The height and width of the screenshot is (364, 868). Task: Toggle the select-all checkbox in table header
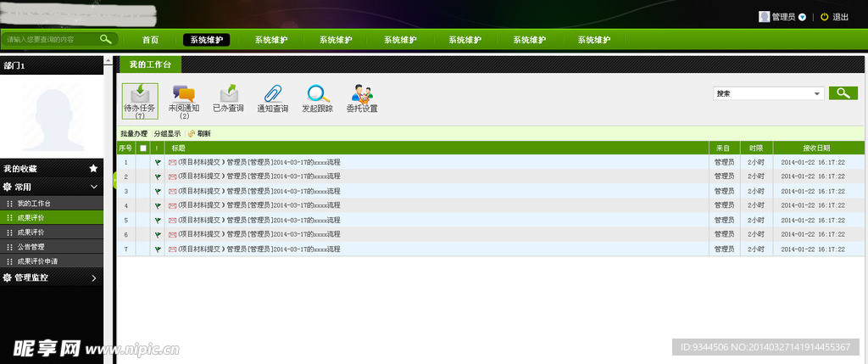(142, 148)
